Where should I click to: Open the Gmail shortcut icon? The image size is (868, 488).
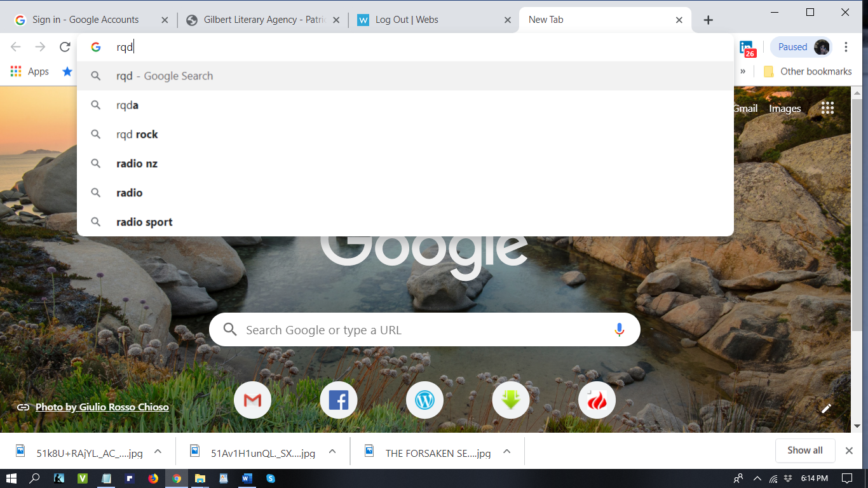pos(252,400)
